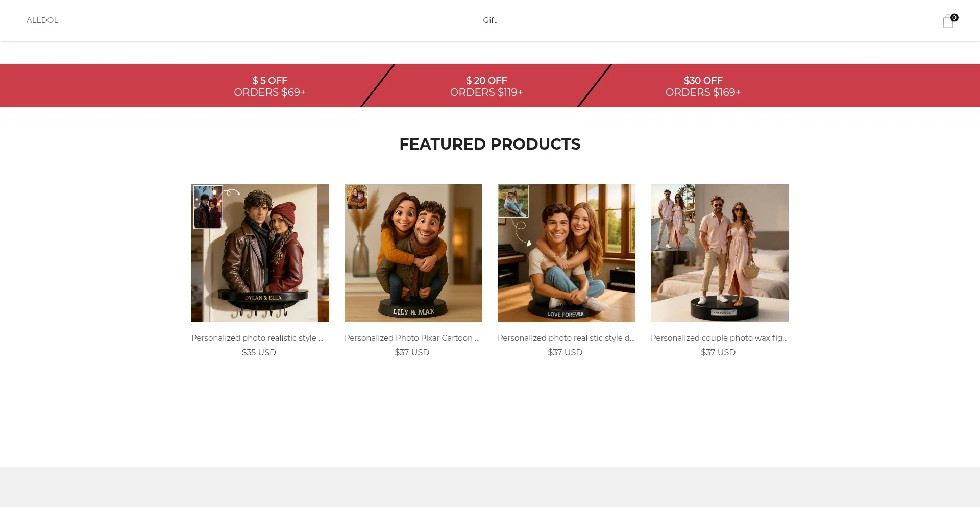
Task: Click the cart item count badge
Action: click(954, 17)
